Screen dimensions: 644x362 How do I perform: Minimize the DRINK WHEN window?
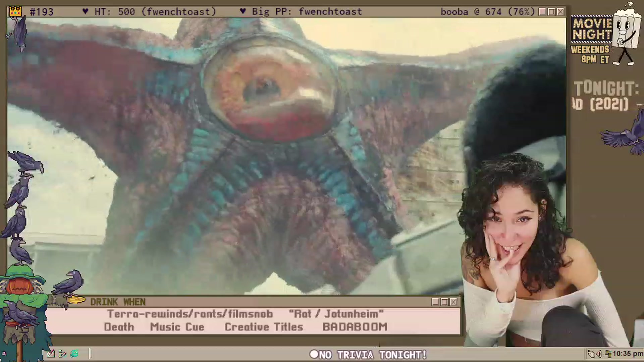pyautogui.click(x=435, y=302)
